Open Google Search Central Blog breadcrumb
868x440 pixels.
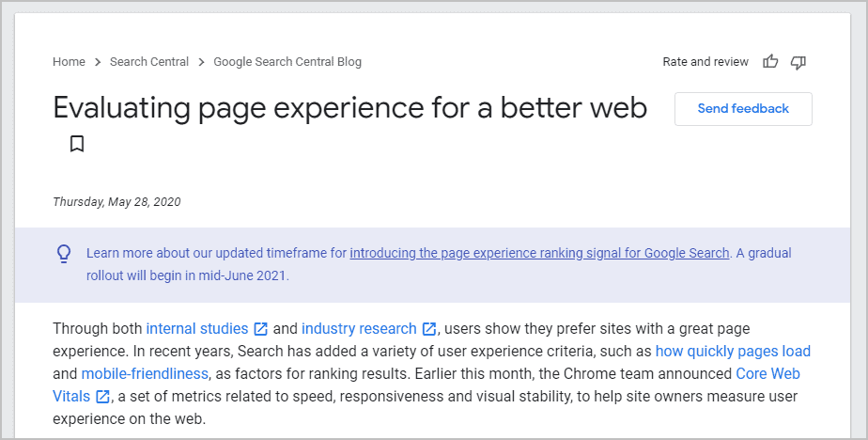[x=287, y=61]
